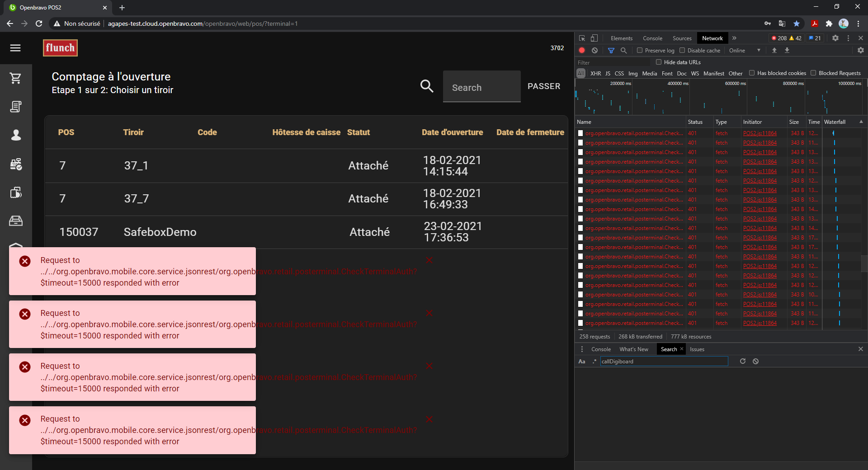Click the shopping cart sidebar icon

pos(16,78)
